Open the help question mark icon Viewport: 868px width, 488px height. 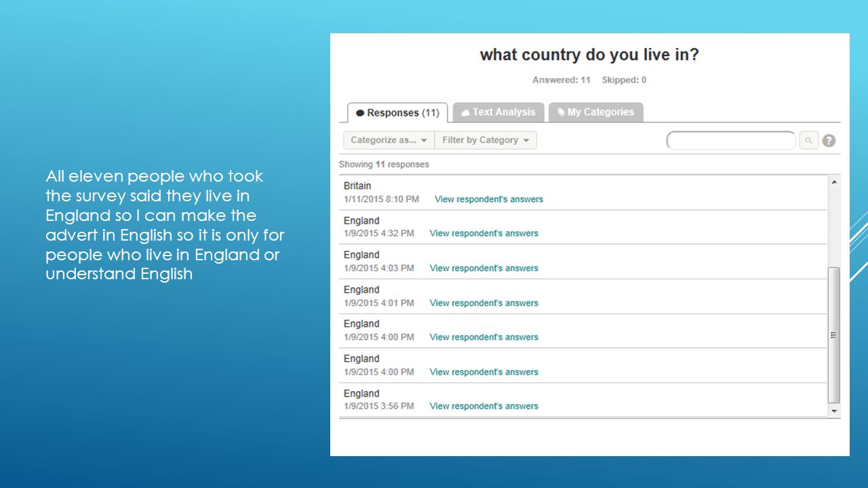pyautogui.click(x=829, y=141)
